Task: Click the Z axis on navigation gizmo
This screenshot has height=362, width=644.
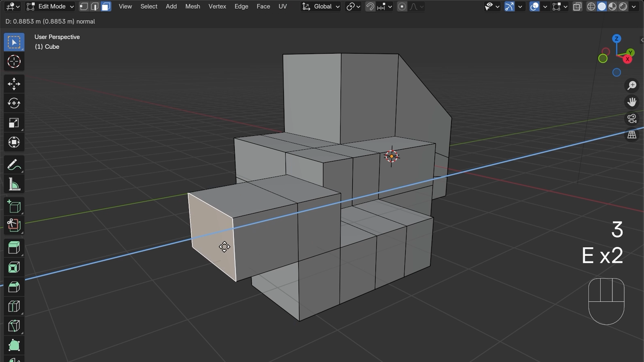Action: (x=616, y=39)
